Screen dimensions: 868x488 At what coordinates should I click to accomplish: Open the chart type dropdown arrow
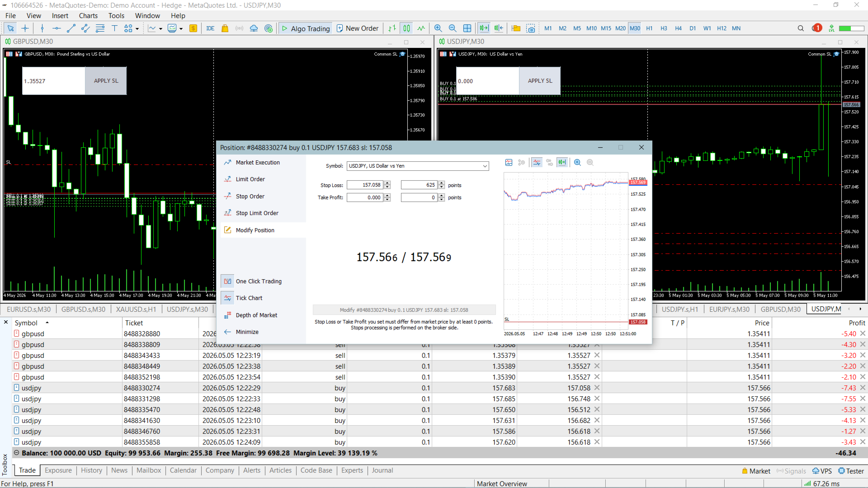click(x=160, y=29)
